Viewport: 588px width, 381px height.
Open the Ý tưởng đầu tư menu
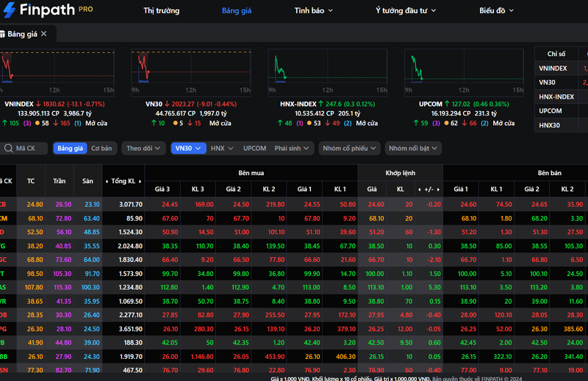pos(406,10)
